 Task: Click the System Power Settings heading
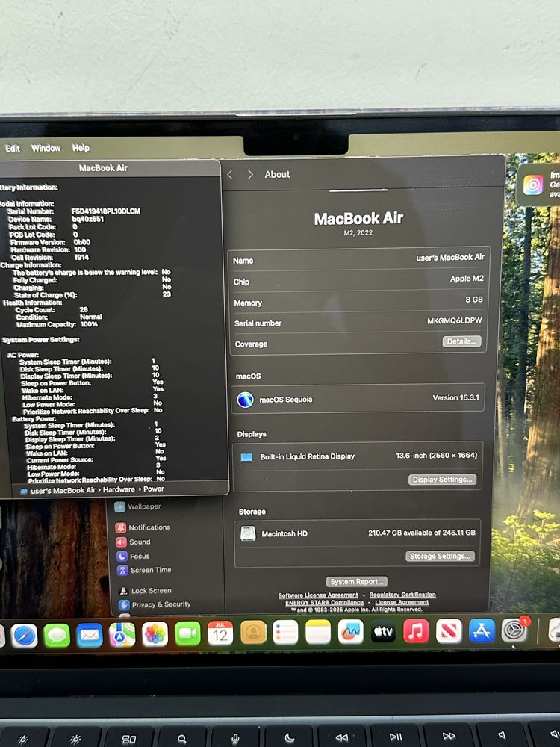(41, 340)
